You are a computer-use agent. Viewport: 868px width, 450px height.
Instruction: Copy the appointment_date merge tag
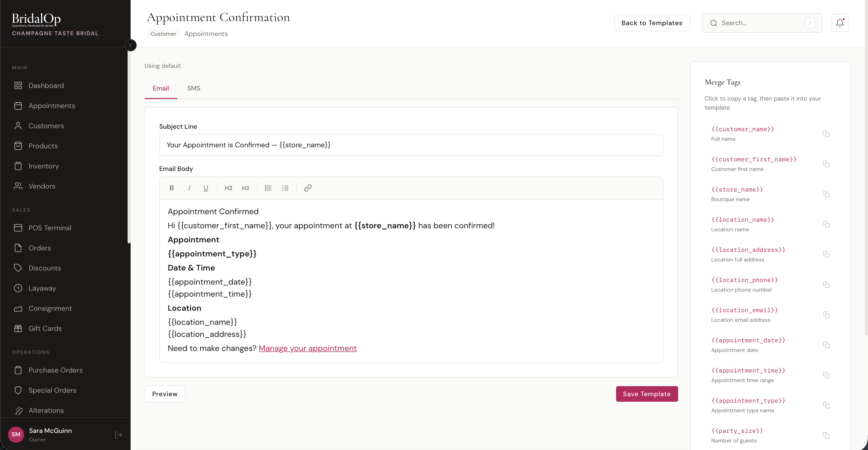point(826,345)
